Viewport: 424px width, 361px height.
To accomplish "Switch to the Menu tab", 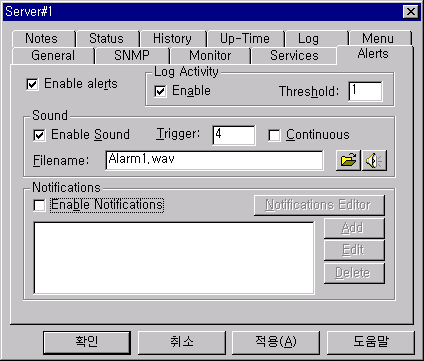I will pyautogui.click(x=381, y=39).
